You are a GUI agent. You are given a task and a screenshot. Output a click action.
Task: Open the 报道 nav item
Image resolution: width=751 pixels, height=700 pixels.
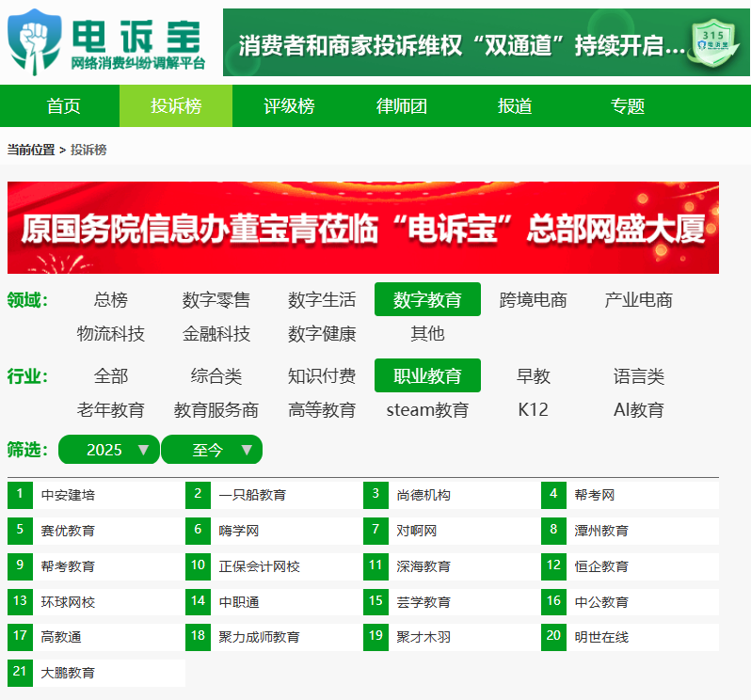(x=515, y=105)
